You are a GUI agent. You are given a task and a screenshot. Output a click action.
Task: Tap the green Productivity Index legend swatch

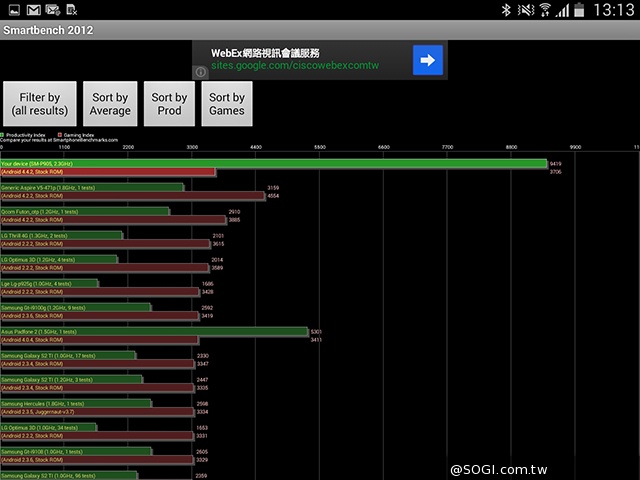click(4, 133)
